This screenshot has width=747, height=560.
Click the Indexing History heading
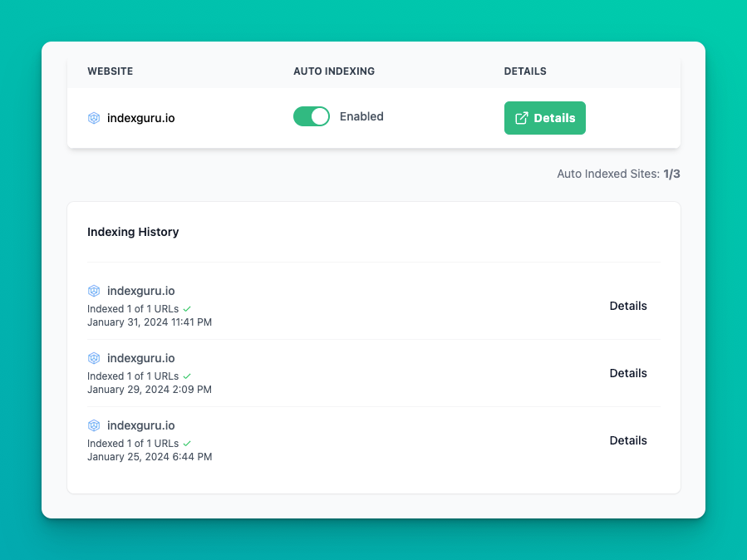[x=133, y=232]
